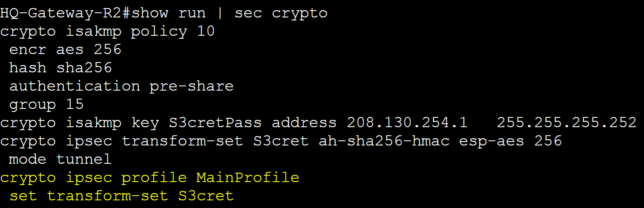Click the IP address 208.130.254.1

click(x=407, y=123)
